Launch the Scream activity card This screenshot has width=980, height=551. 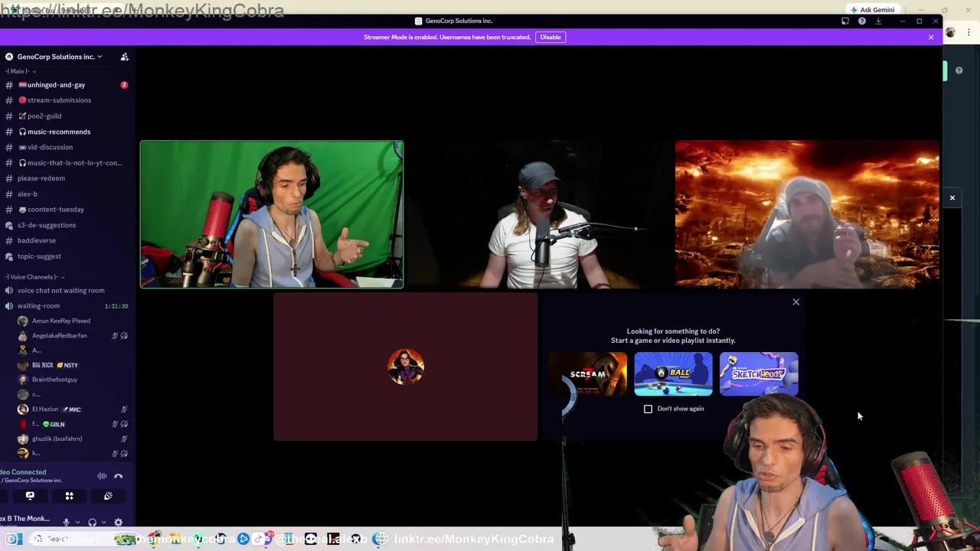point(587,374)
